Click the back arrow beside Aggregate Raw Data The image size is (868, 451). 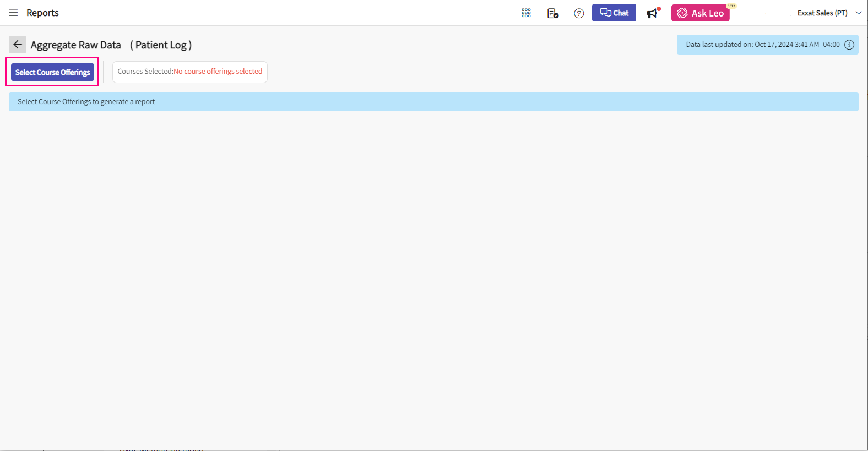(18, 45)
